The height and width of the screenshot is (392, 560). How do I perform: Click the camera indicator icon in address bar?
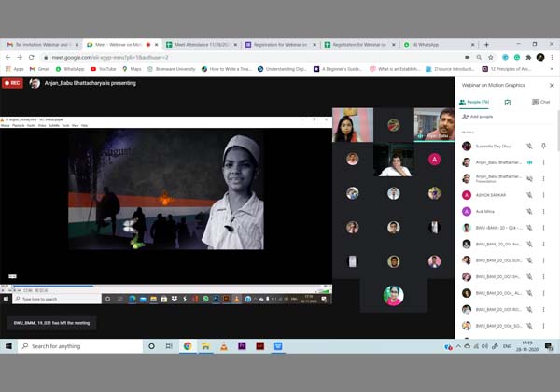pos(468,57)
